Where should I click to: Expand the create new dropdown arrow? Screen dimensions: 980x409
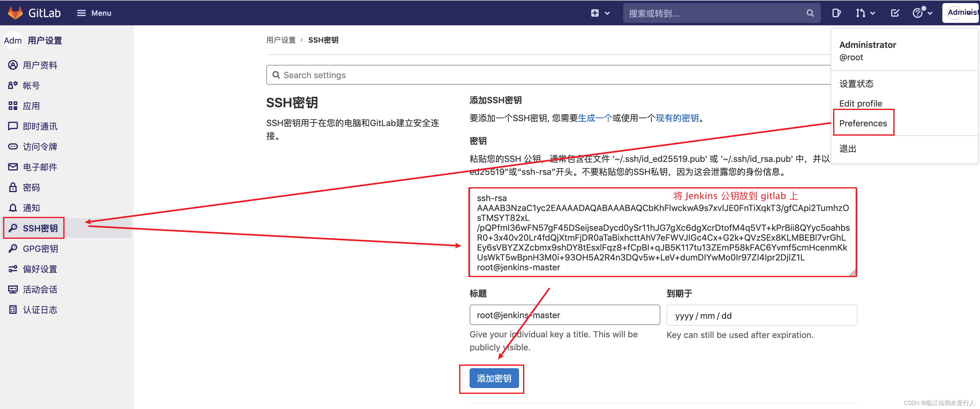tap(607, 13)
